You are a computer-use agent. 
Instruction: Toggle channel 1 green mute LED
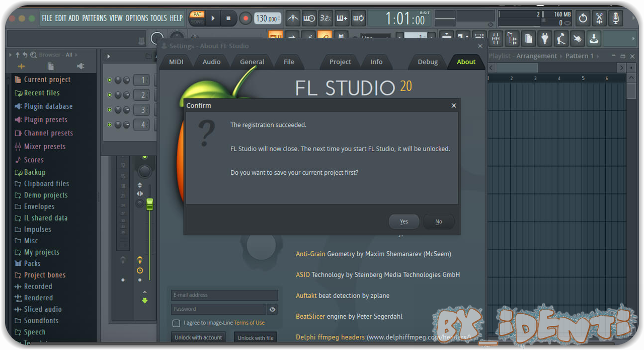coord(109,80)
